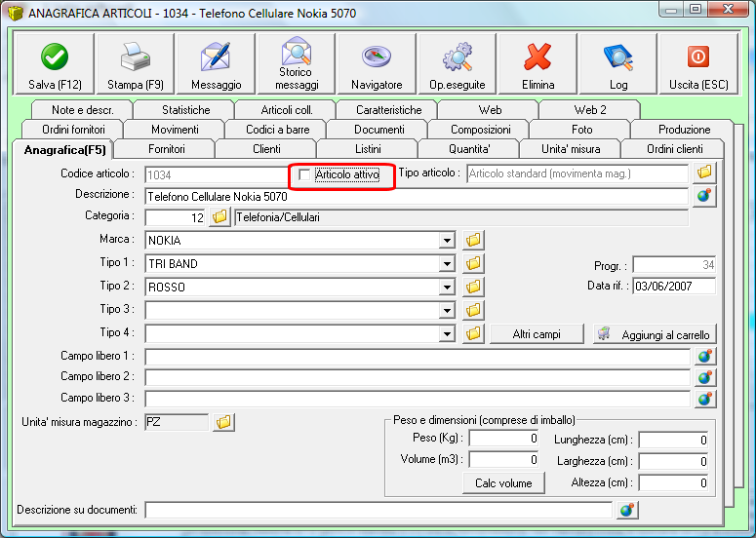
Task: Click the Elimina red X button
Action: click(x=538, y=63)
